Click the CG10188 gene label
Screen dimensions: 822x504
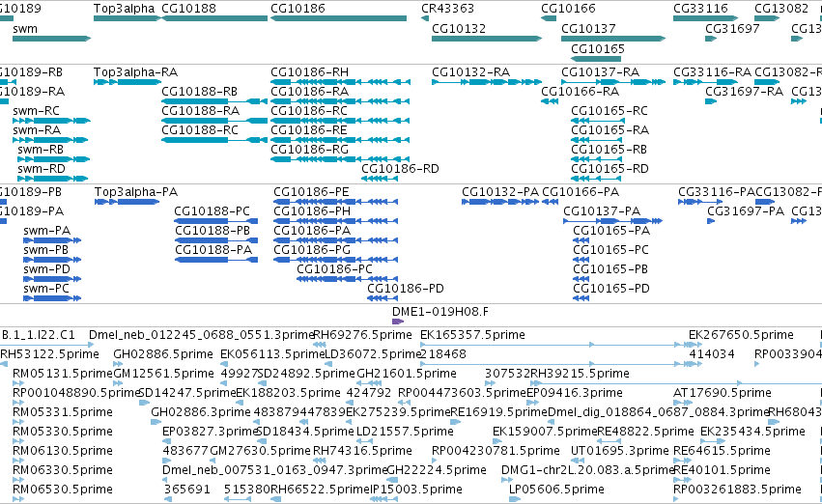pyautogui.click(x=188, y=9)
